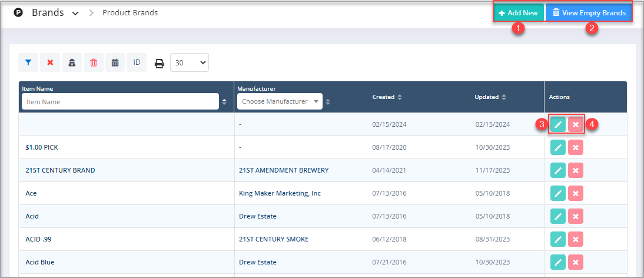
Task: Open the 30 rows-per-page dropdown
Action: click(190, 62)
